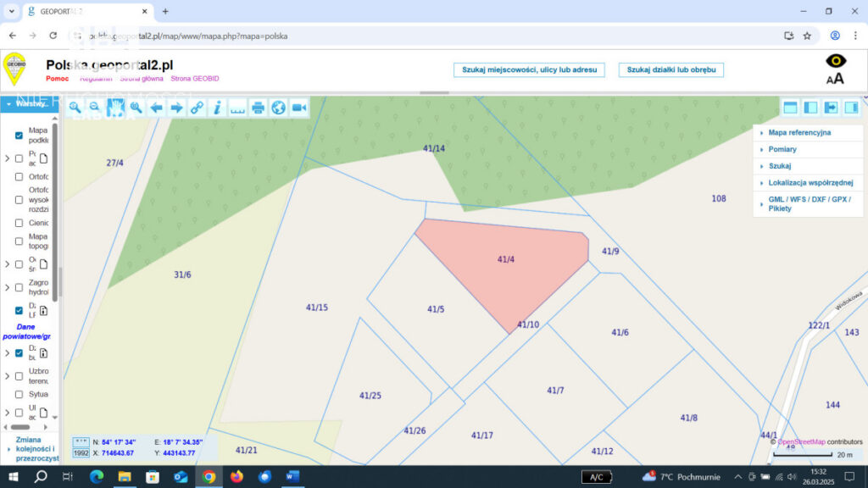Enable the Cieniowanie layer checkbox
This screenshot has height=488, width=868.
pyautogui.click(x=19, y=223)
